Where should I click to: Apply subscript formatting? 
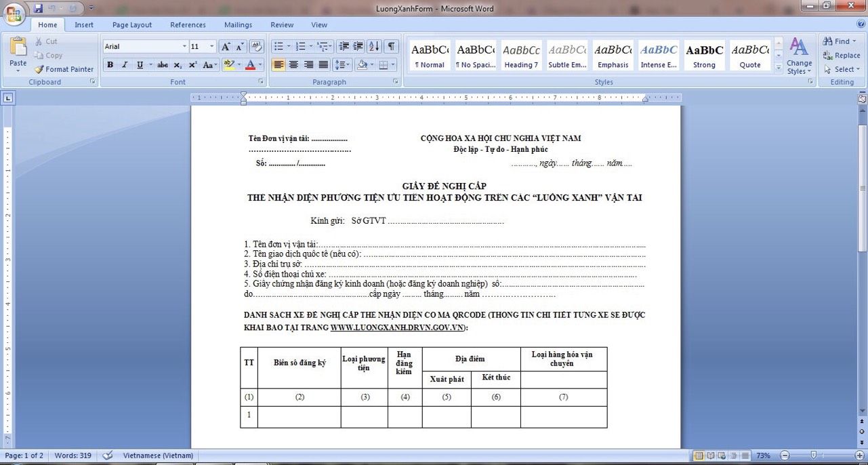click(x=178, y=65)
